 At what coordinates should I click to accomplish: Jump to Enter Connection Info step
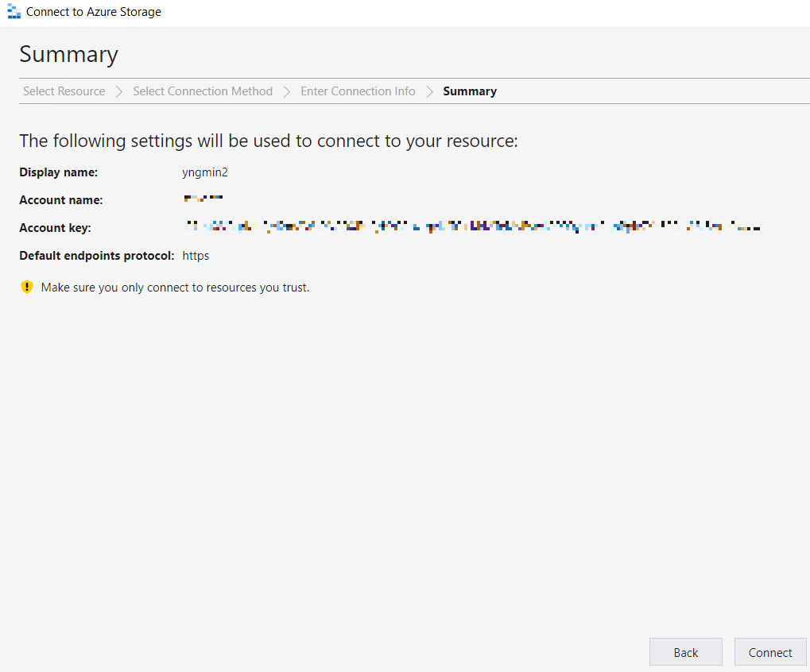click(358, 91)
